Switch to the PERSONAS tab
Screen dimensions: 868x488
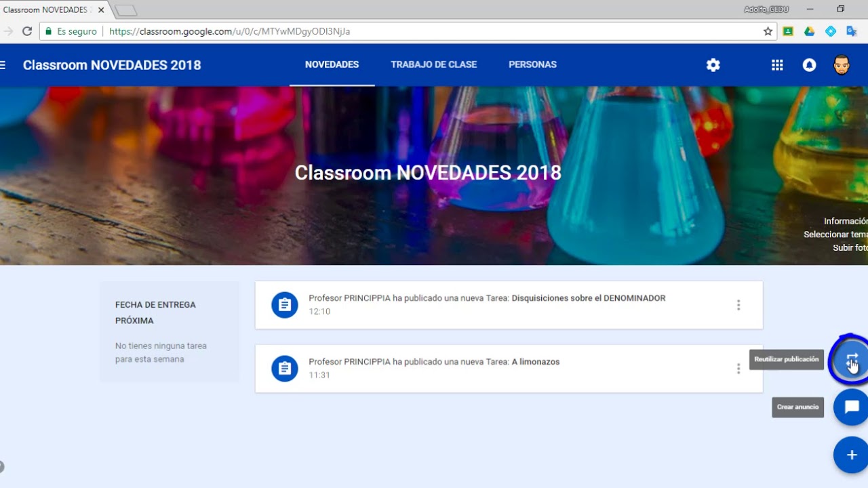(532, 65)
